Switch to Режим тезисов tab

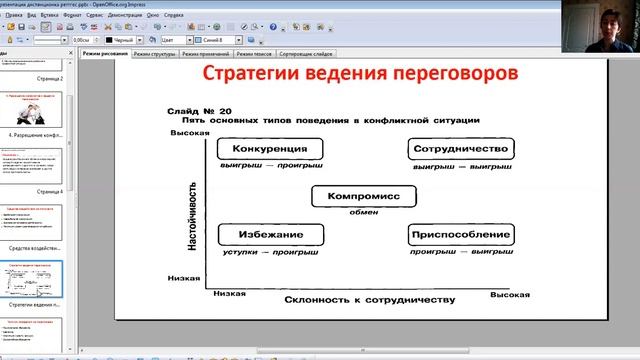(x=254, y=54)
